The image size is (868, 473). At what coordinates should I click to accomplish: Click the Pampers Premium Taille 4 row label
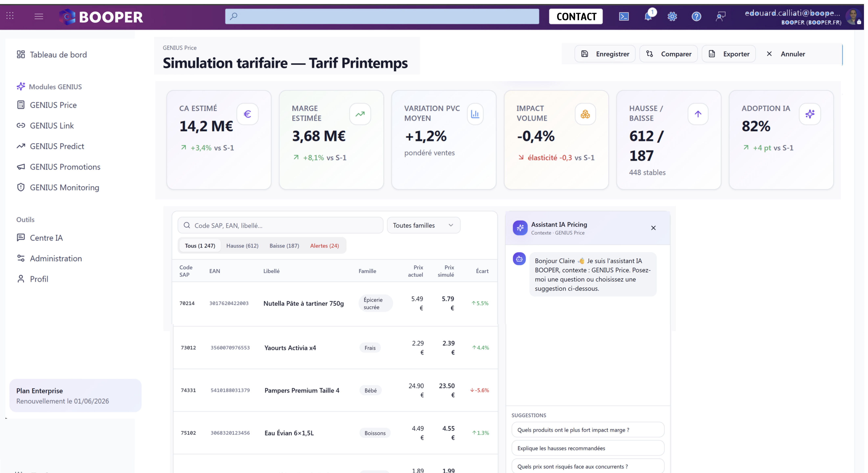pyautogui.click(x=302, y=390)
